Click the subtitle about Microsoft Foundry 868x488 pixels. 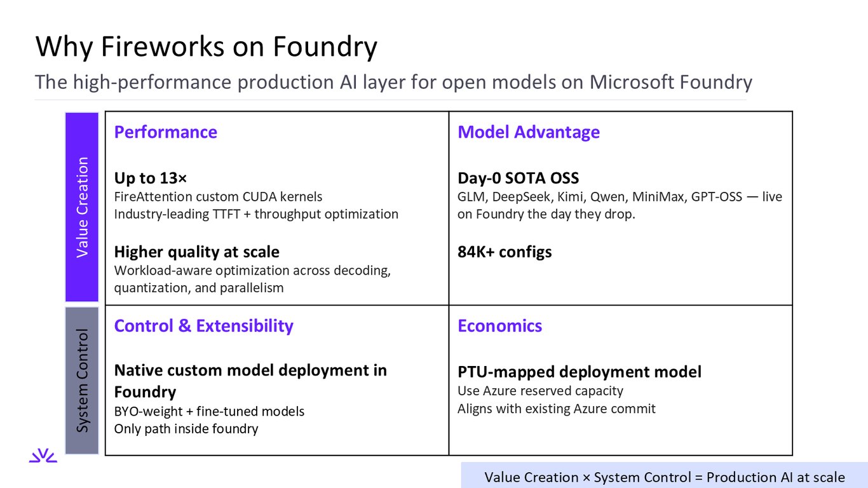[x=393, y=82]
